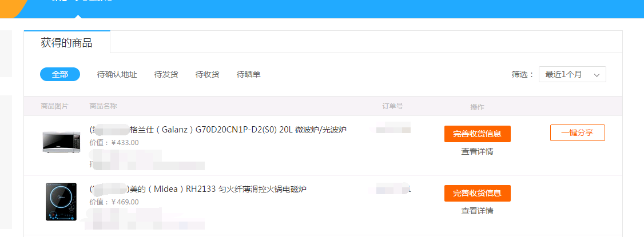Select the 全部 filter pill

(x=60, y=75)
